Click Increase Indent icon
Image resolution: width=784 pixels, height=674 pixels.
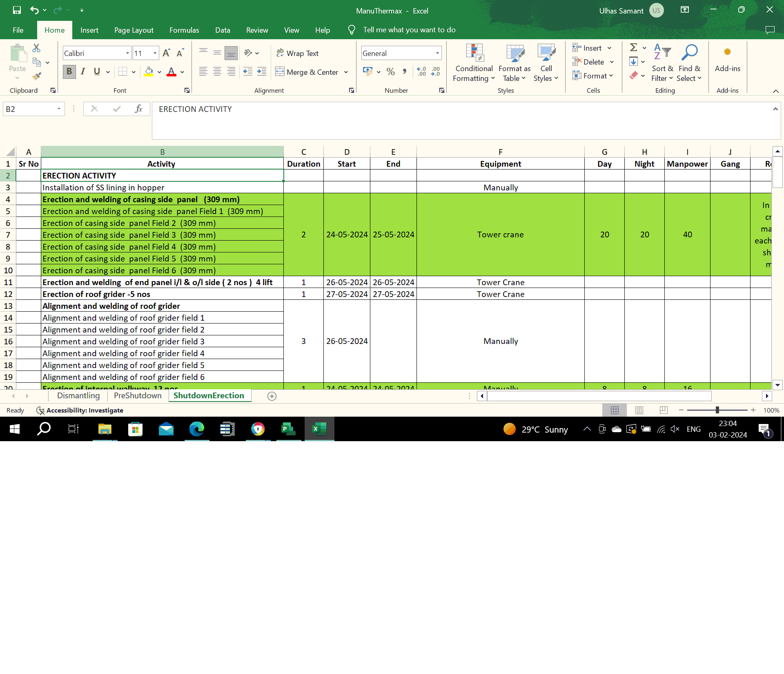click(262, 72)
